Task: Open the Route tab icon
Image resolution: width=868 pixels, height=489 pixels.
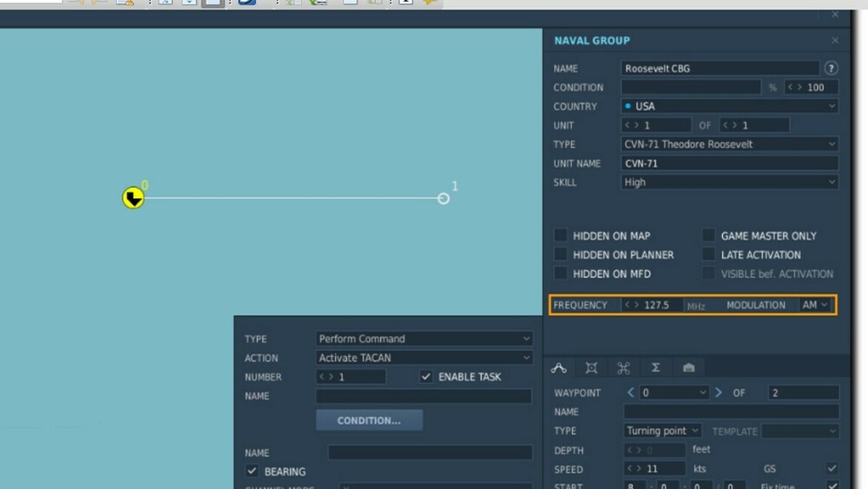Action: pyautogui.click(x=558, y=367)
